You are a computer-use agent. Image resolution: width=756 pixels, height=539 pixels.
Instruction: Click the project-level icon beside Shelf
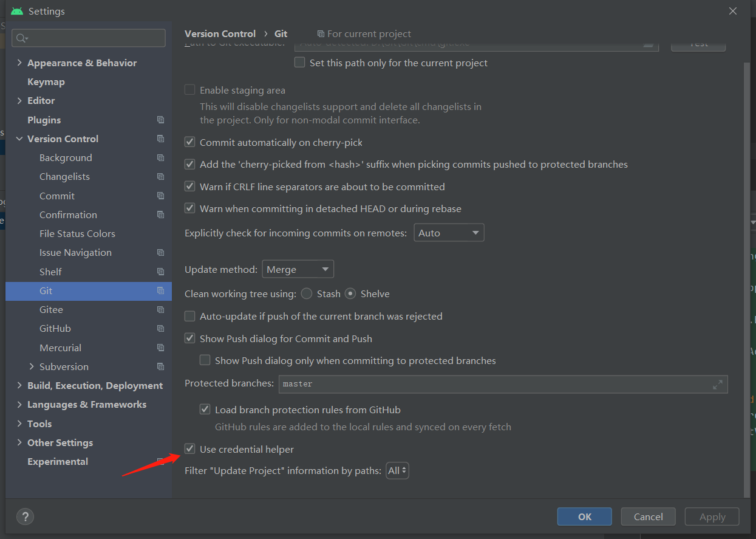(160, 272)
